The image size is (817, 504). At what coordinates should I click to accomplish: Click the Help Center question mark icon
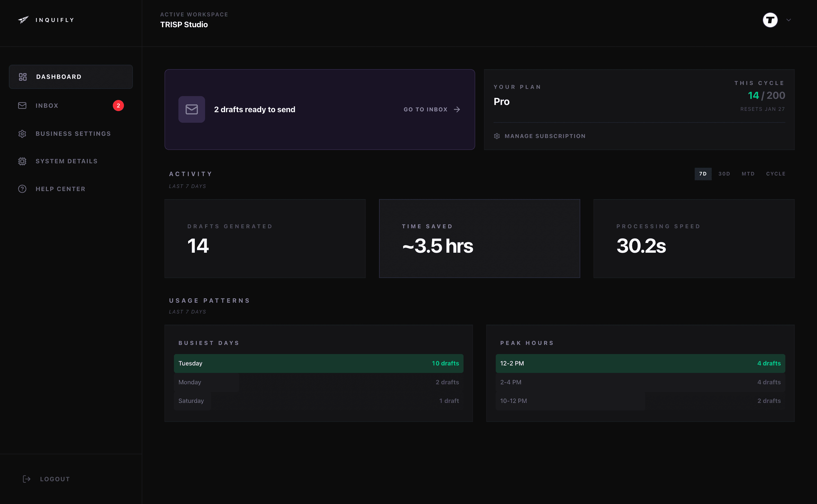point(22,189)
